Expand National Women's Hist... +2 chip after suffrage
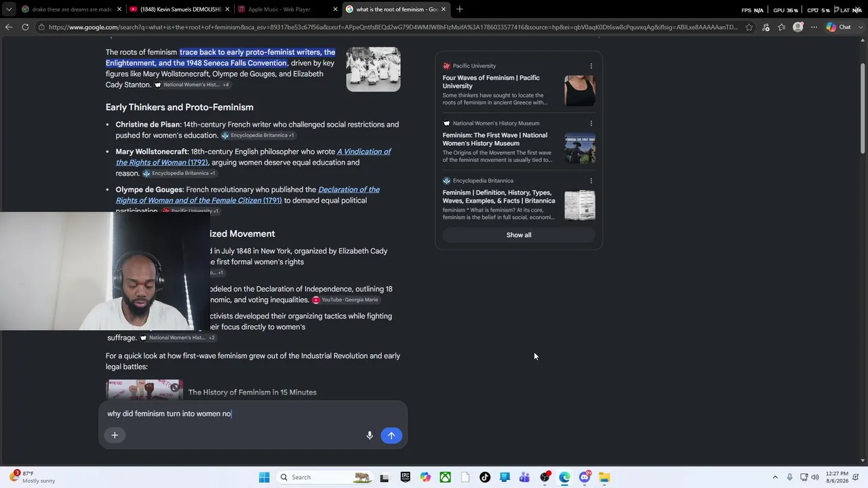 point(178,338)
